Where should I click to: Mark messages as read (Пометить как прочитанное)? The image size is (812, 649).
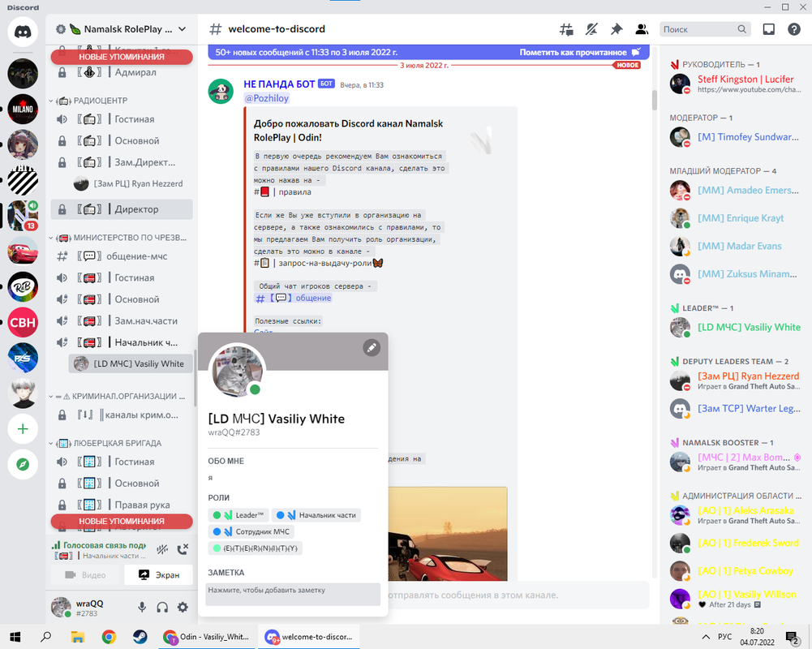(x=579, y=52)
